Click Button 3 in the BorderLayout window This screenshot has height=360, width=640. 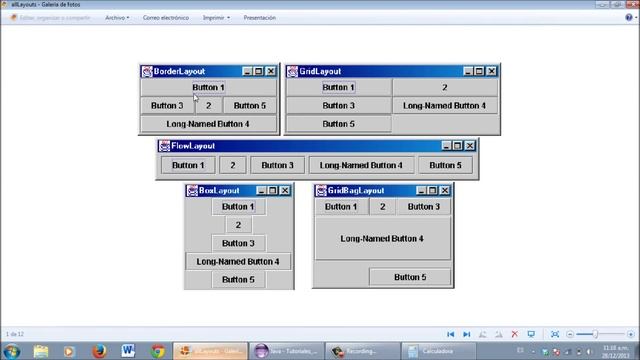coord(167,106)
